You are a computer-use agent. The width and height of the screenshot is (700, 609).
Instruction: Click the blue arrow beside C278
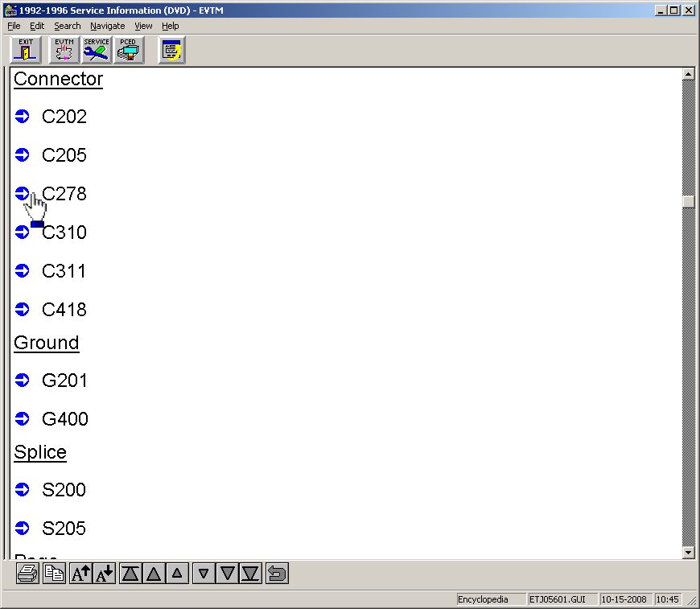pyautogui.click(x=22, y=193)
